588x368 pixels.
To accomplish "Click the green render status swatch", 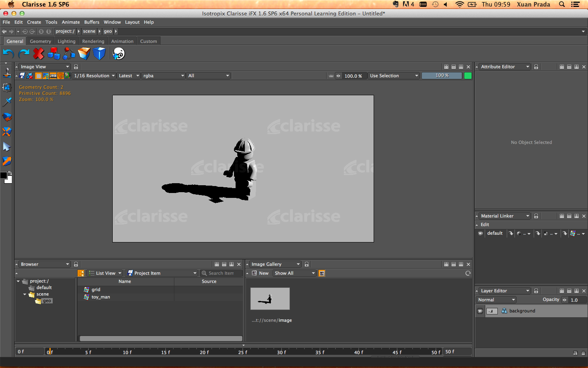I will point(468,76).
